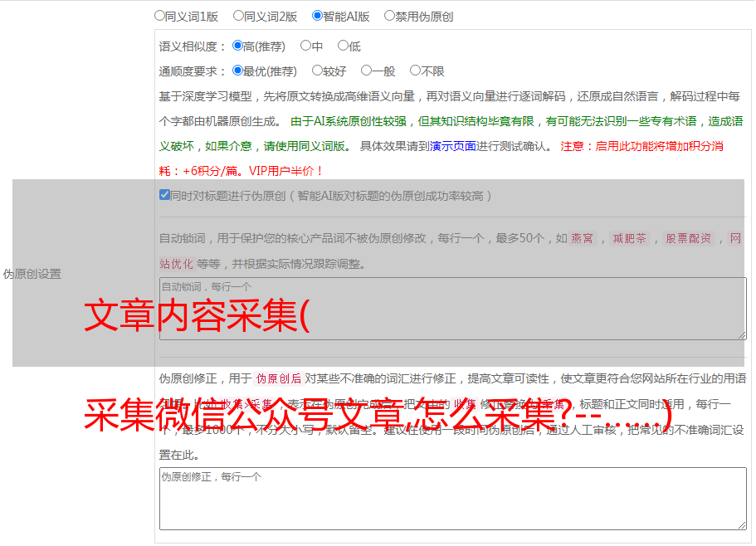Choose the 智能AI版 radio button
Image resolution: width=756 pixels, height=546 pixels.
317,16
